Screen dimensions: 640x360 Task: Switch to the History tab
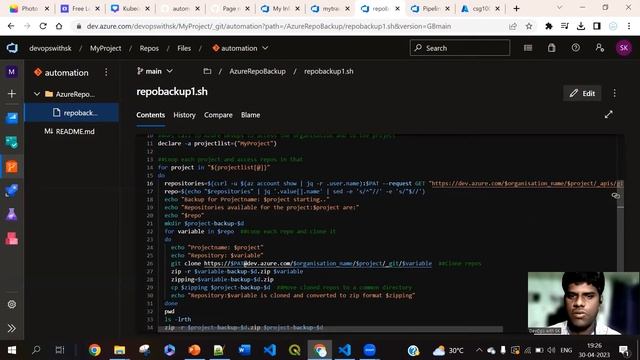(184, 115)
